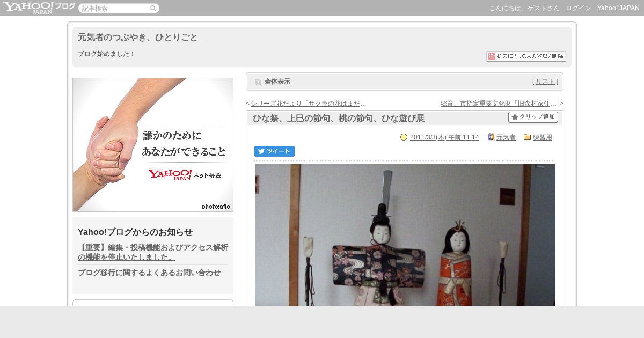Screen dimensions: 644x338
Task: Open 【重要】編集・投稿機能 notice link
Action: (153, 252)
